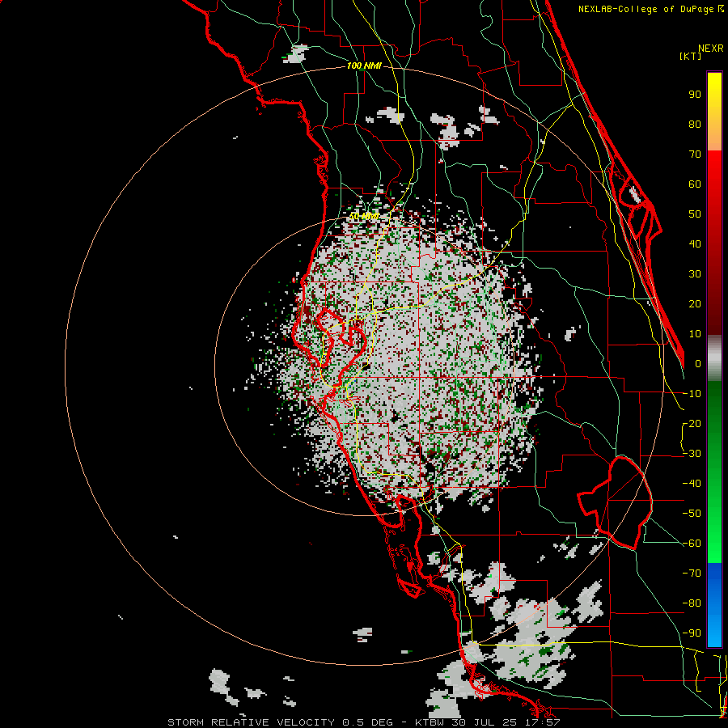Click the positive 50 scale value
Screen dimensions: 728x728
point(695,214)
